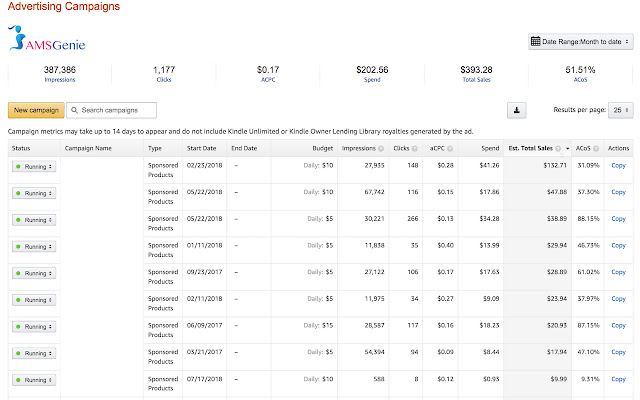Sort by the End Date column header
The height and width of the screenshot is (400, 640).
point(244,149)
